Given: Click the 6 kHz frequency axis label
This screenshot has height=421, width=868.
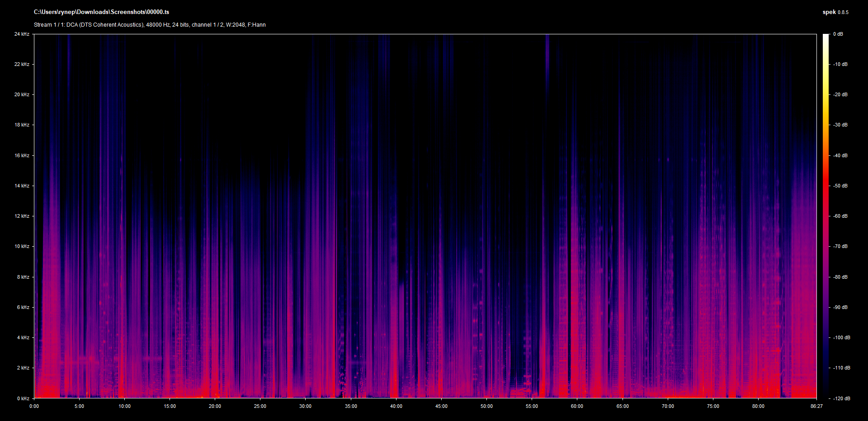Looking at the screenshot, I should point(23,308).
